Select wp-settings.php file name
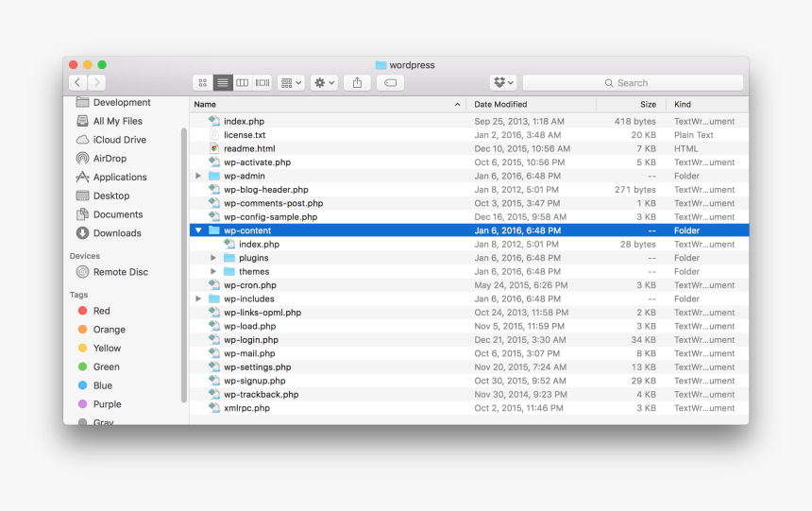 click(258, 366)
